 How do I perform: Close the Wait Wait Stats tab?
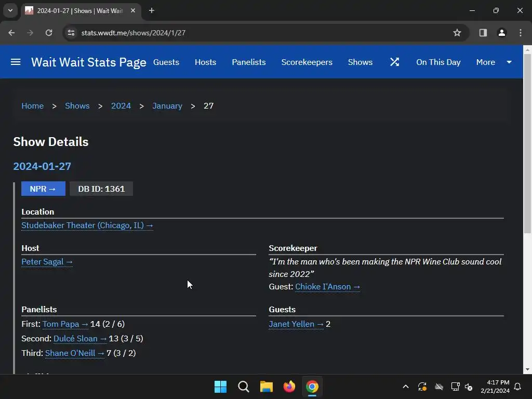(x=133, y=11)
